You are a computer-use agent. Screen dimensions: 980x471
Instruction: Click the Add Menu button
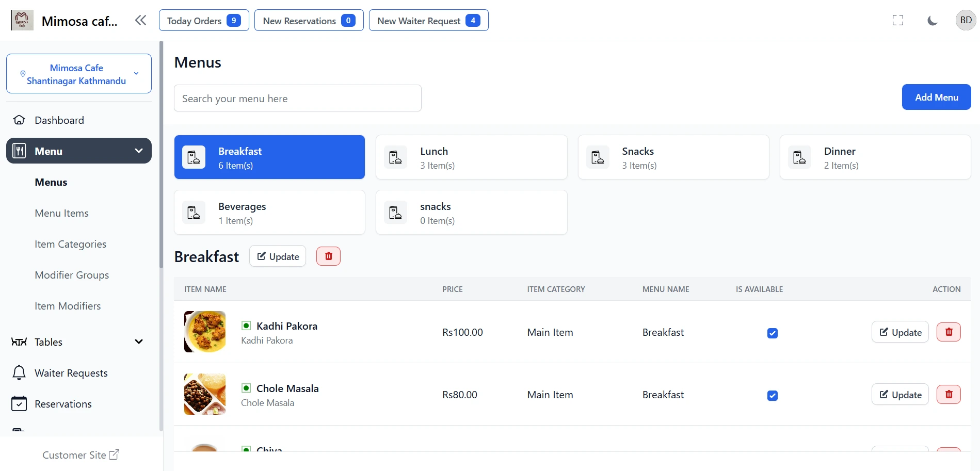point(936,98)
